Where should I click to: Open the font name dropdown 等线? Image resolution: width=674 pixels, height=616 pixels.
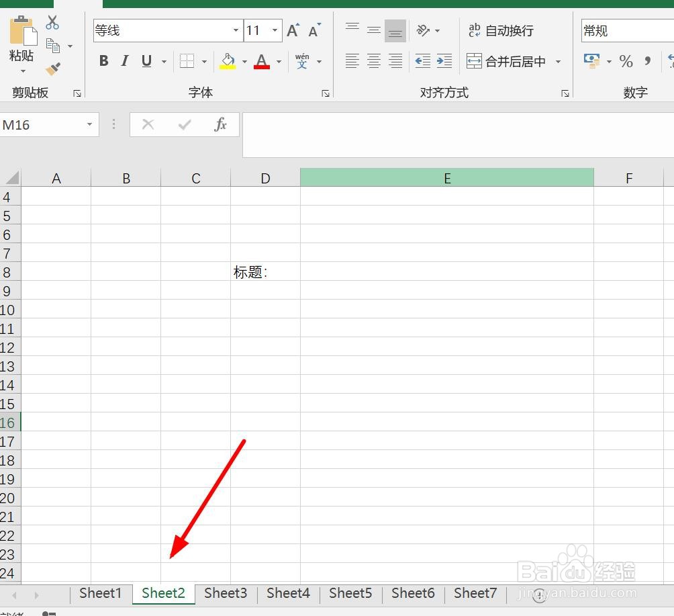236,30
